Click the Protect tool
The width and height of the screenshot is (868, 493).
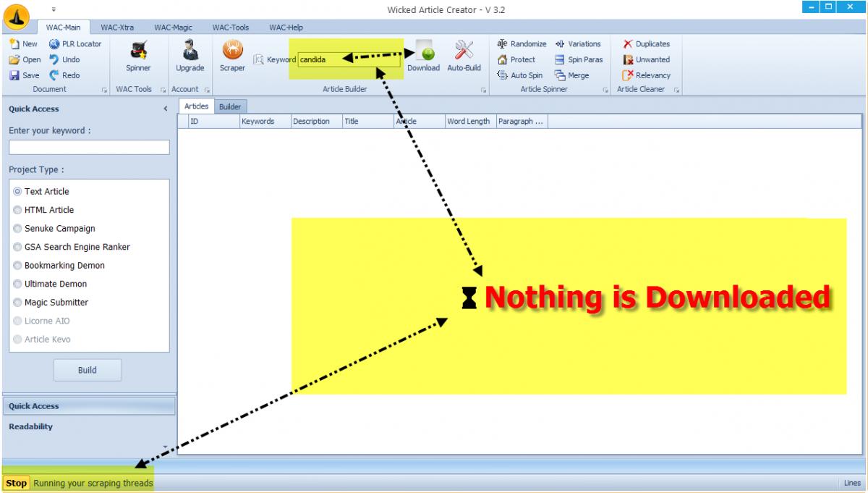[x=516, y=59]
